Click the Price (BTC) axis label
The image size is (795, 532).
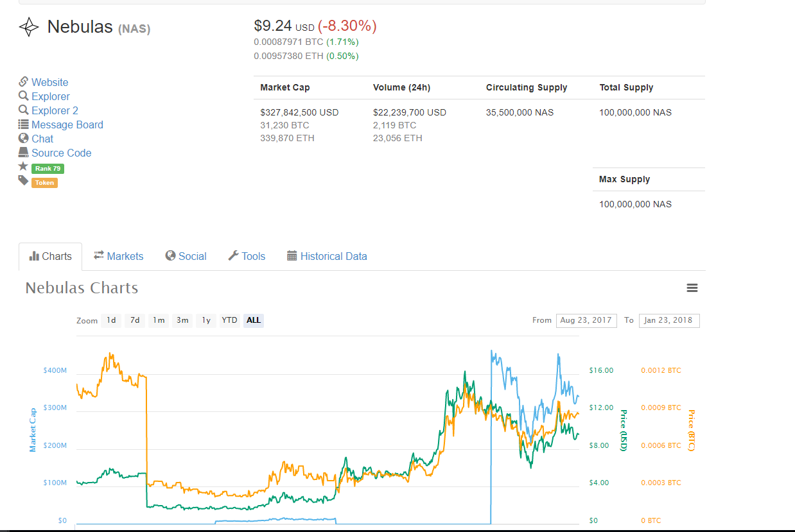[692, 430]
